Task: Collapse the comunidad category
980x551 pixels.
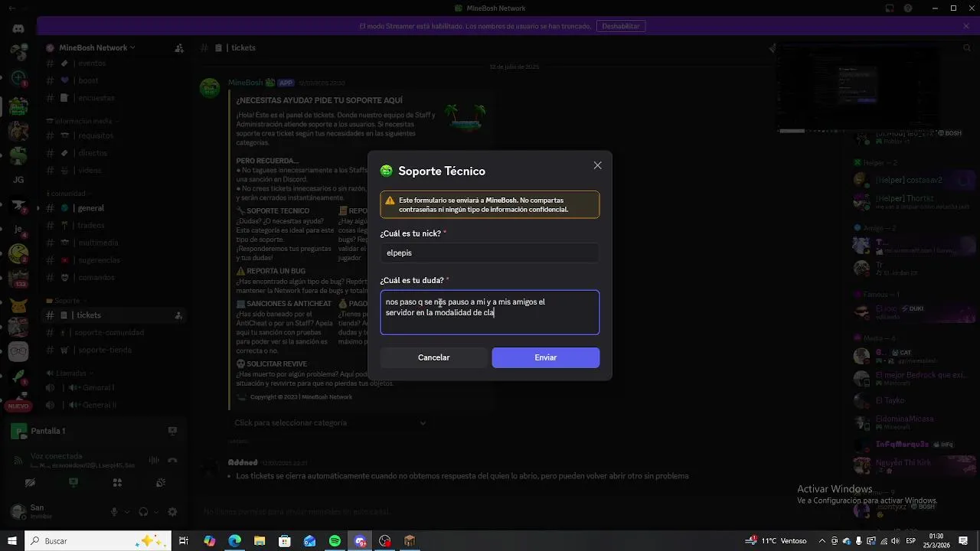Action: point(69,194)
